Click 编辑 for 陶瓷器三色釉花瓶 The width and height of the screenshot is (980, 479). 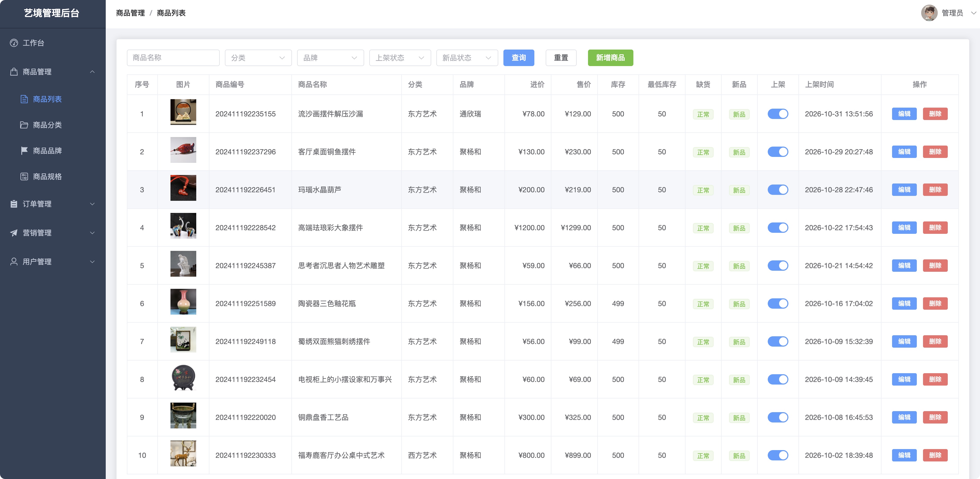pyautogui.click(x=904, y=304)
